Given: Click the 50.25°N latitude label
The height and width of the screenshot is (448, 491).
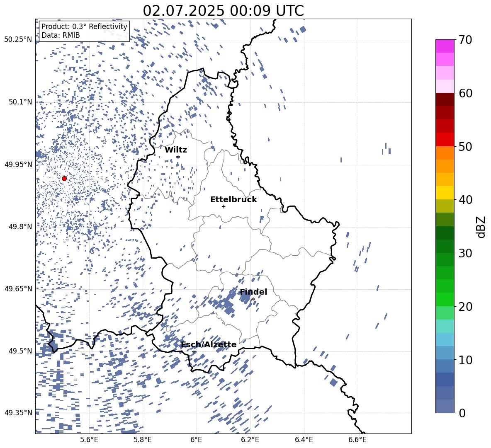Looking at the screenshot, I should (x=18, y=40).
